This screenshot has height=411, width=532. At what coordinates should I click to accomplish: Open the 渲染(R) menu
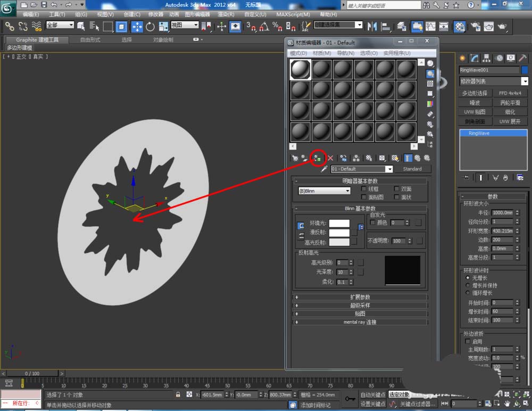(226, 14)
